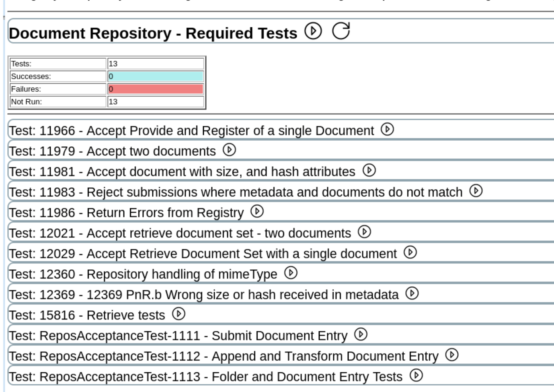Image resolution: width=554 pixels, height=392 pixels.
Task: Play test 11979 Accept two documents
Action: [229, 150]
